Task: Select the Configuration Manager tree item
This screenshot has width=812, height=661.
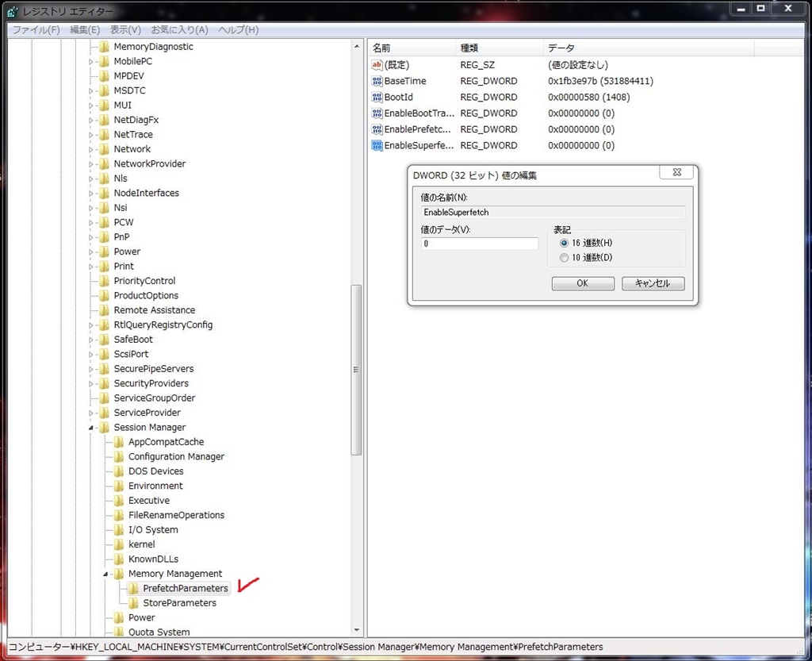Action: coord(176,456)
